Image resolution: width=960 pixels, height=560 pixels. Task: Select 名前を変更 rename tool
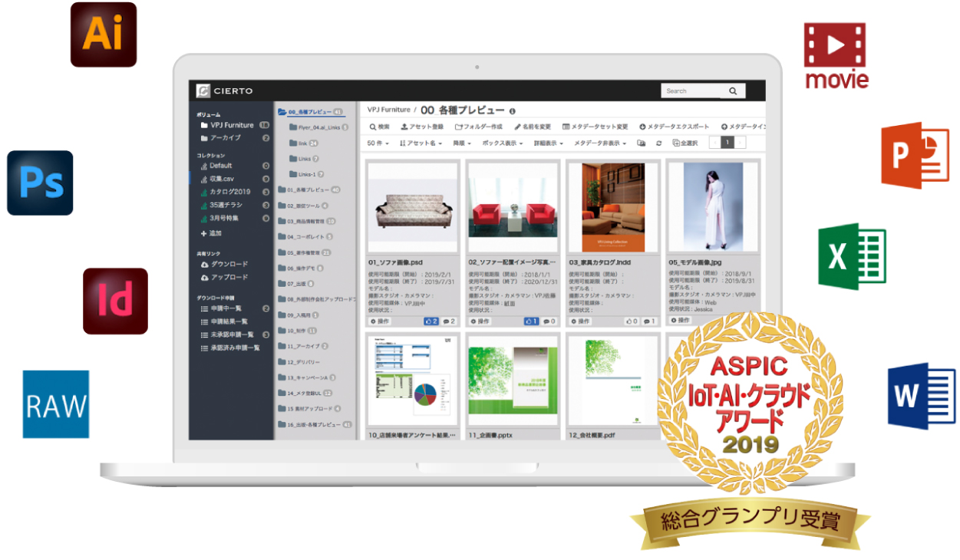(x=533, y=127)
